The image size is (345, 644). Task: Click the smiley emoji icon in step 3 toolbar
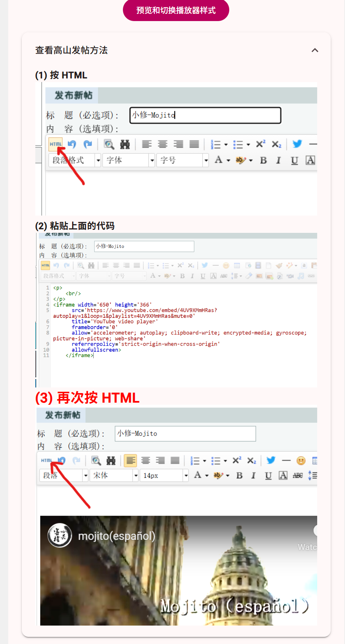(x=301, y=460)
